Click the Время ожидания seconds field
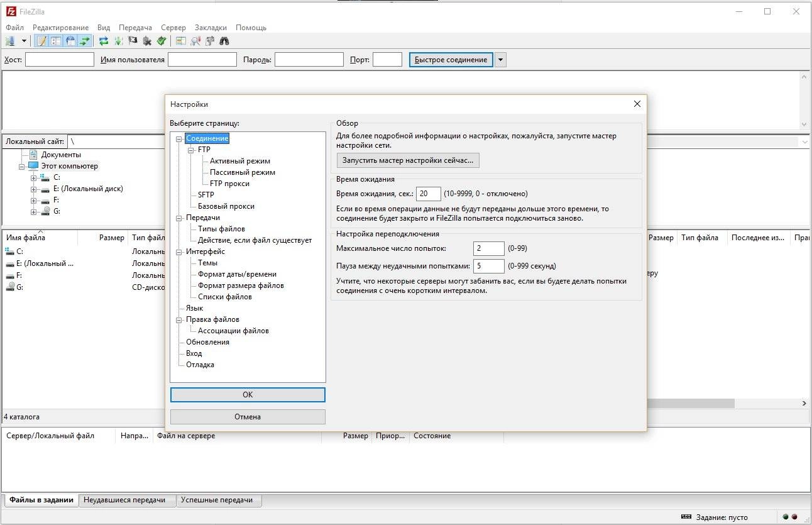The width and height of the screenshot is (812, 525). [x=429, y=194]
